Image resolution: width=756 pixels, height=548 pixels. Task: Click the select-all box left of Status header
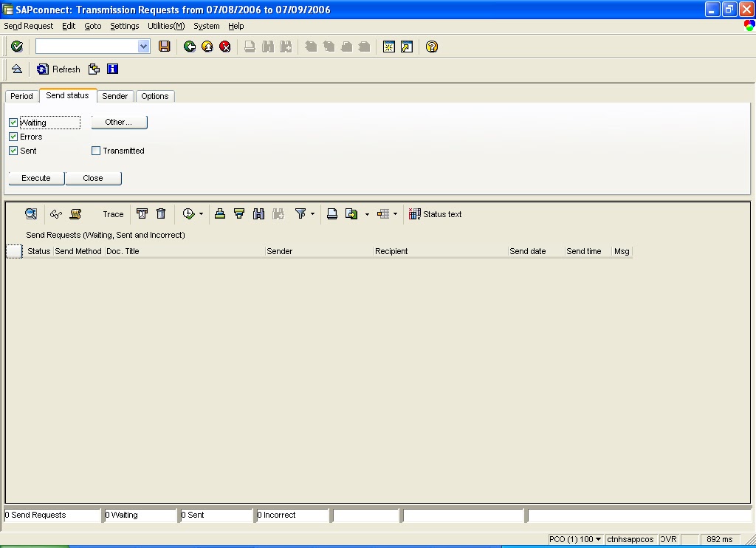tap(14, 251)
